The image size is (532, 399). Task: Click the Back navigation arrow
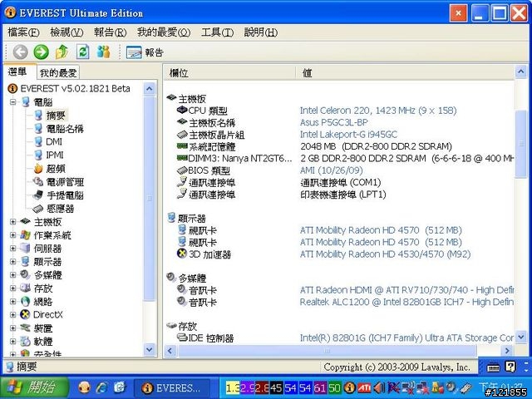coord(20,52)
